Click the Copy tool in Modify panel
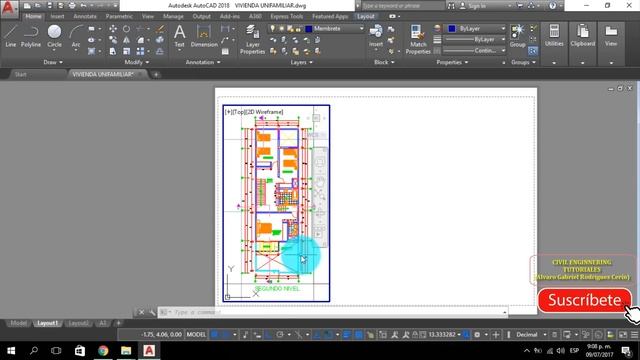The width and height of the screenshot is (640, 360). click(113, 40)
